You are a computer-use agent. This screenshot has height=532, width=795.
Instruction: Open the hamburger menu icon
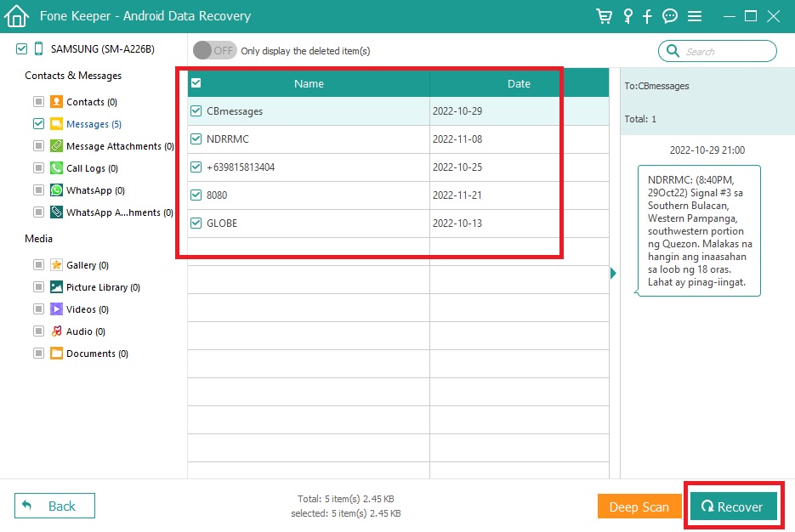pyautogui.click(x=695, y=16)
